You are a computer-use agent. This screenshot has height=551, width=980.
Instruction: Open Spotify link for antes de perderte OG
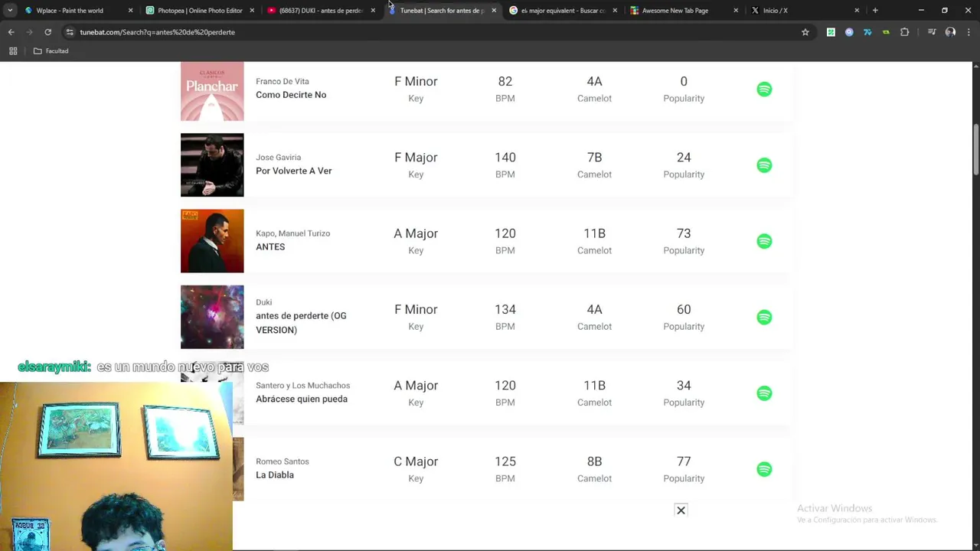tap(764, 317)
